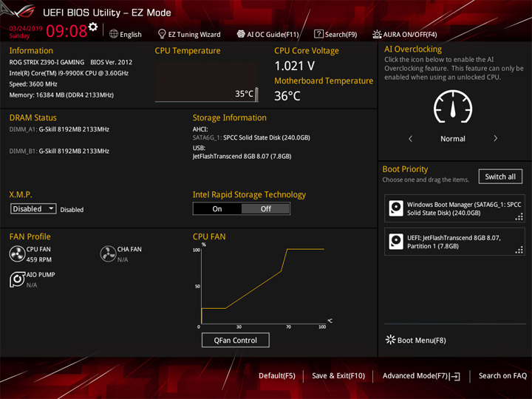The height and width of the screenshot is (399, 532).
Task: Turn Intel Rapid Storage Technology Off
Action: click(x=266, y=208)
